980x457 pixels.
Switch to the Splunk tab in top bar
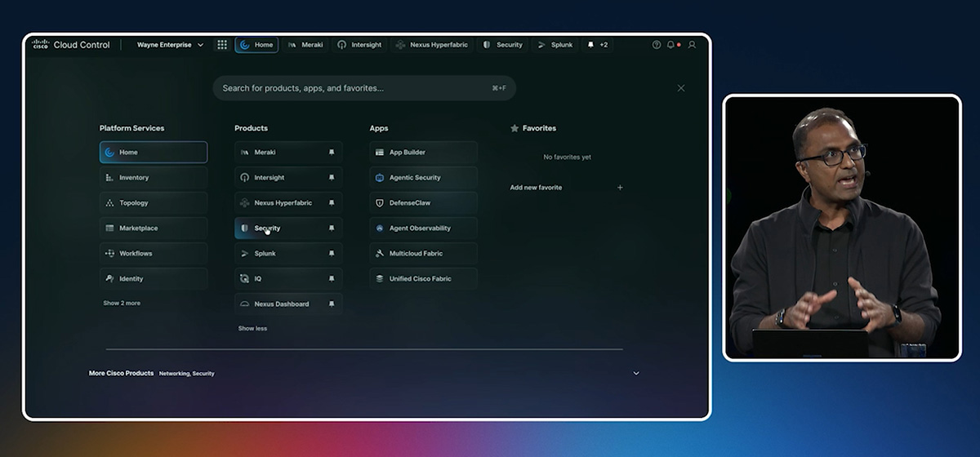click(555, 45)
